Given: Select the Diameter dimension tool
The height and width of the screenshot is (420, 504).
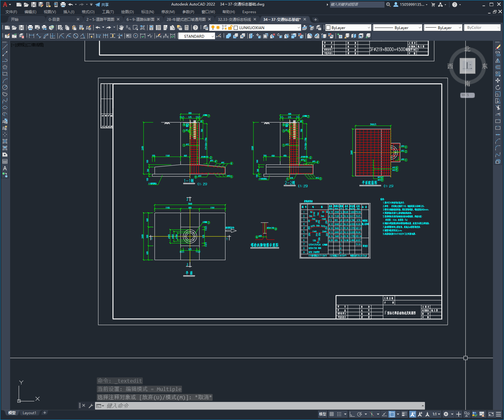Looking at the screenshot, I should tap(76, 36).
